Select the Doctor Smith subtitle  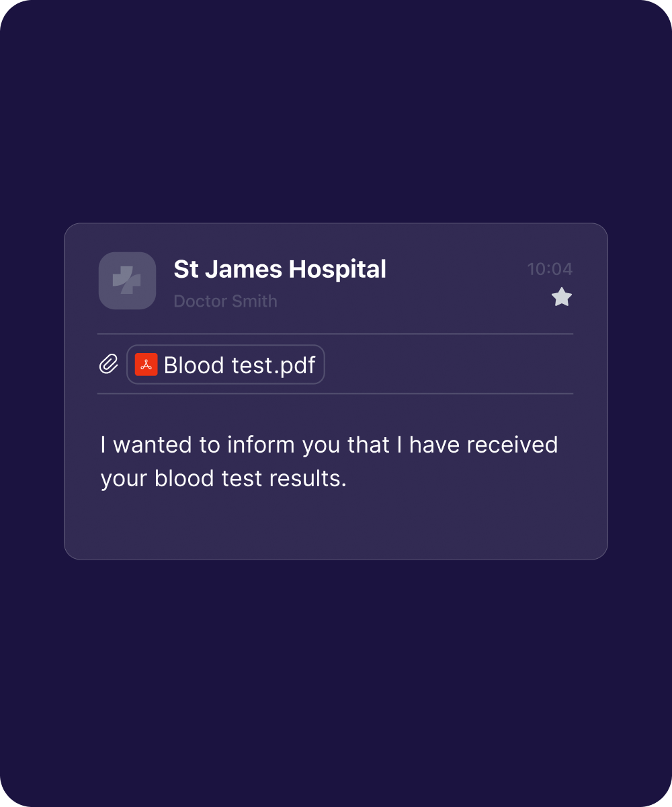tap(225, 301)
